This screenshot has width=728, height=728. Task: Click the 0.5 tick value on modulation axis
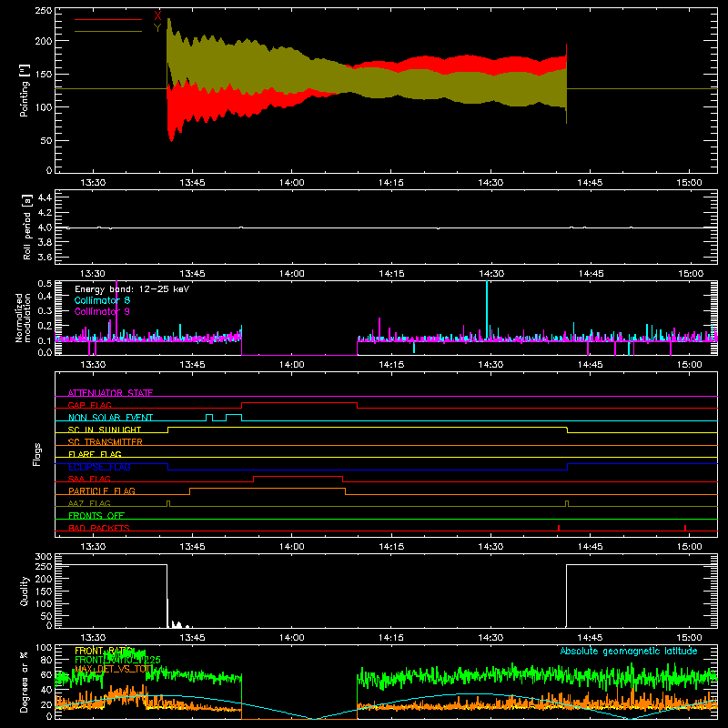point(45,284)
